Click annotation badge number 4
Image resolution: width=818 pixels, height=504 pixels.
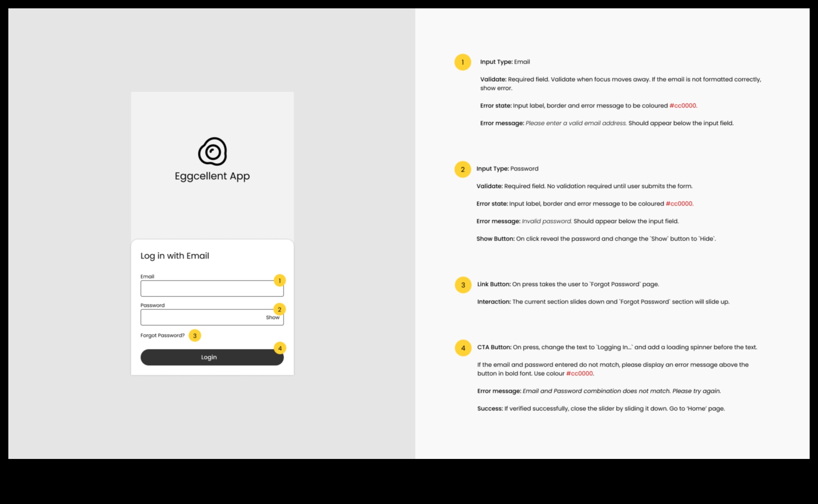coord(279,348)
